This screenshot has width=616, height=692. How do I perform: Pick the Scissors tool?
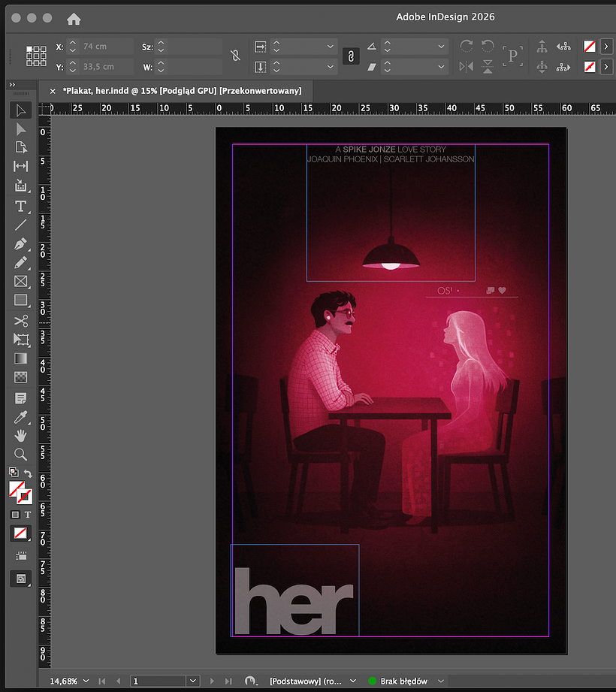coord(20,321)
